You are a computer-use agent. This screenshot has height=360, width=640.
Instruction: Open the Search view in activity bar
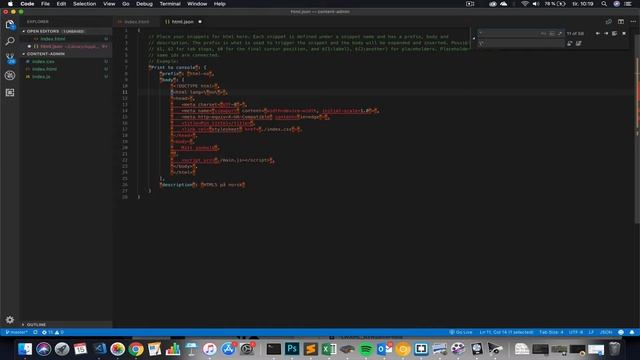(x=10, y=41)
